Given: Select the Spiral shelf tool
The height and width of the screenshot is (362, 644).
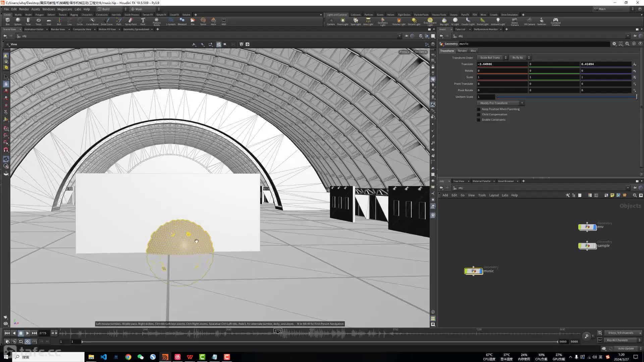Looking at the screenshot, I should pyautogui.click(x=203, y=21).
